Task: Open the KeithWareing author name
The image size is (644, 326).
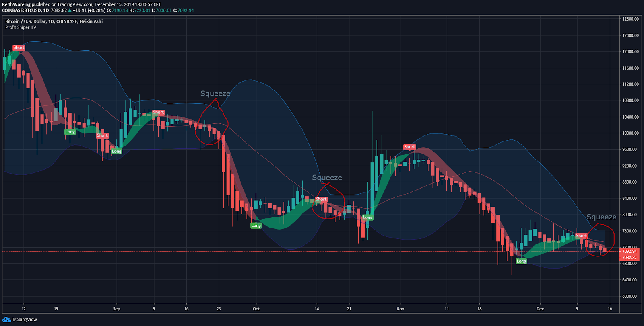Action: click(16, 4)
